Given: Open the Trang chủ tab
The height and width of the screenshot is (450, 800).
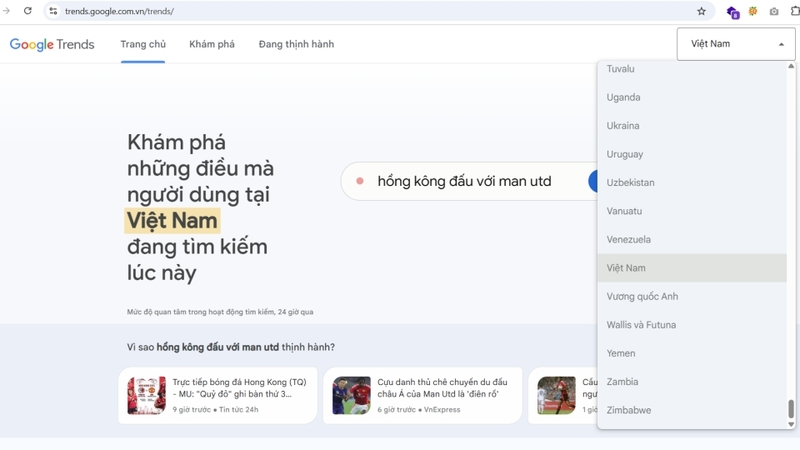Looking at the screenshot, I should pos(143,44).
